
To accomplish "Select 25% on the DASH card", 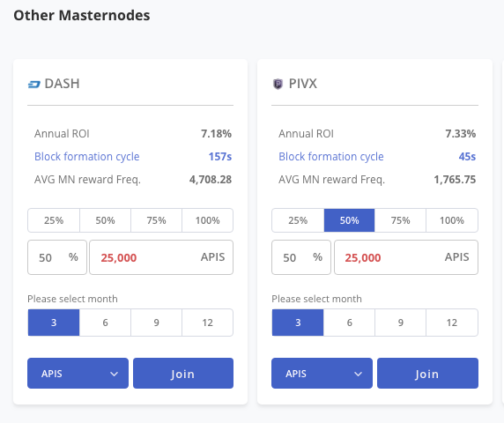I will (x=54, y=220).
